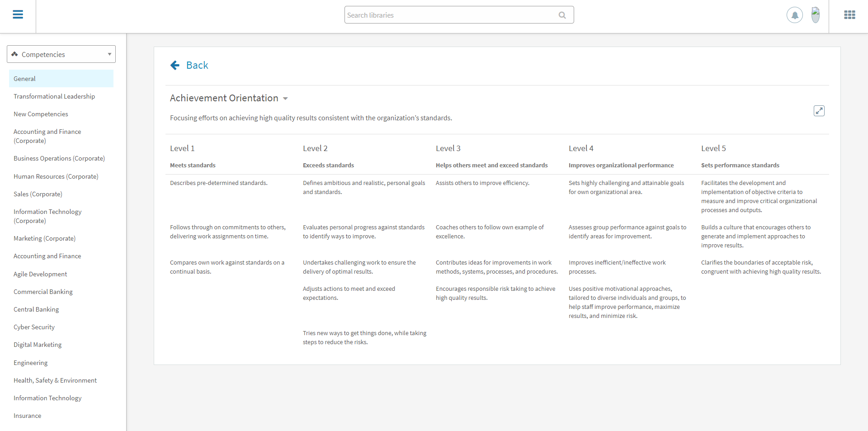Expand competency view to full screen

click(x=819, y=111)
